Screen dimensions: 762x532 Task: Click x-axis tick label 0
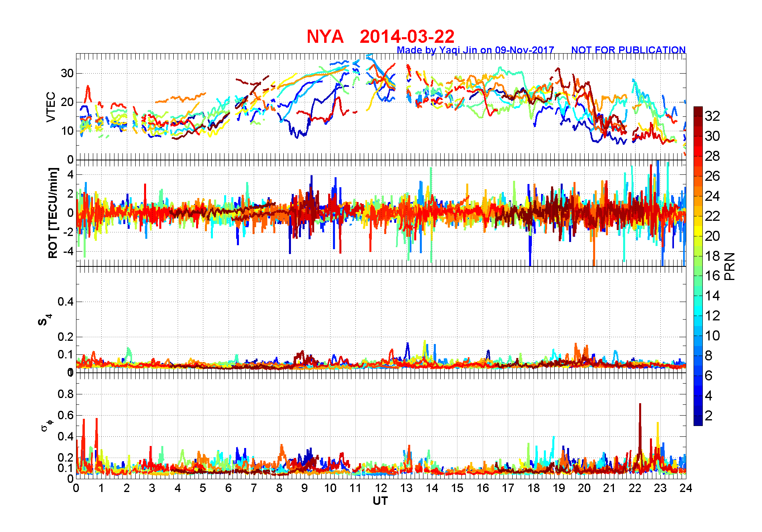pos(76,488)
